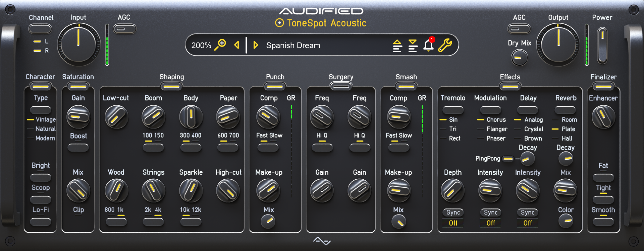Bypass the Shaping section

[171, 86]
